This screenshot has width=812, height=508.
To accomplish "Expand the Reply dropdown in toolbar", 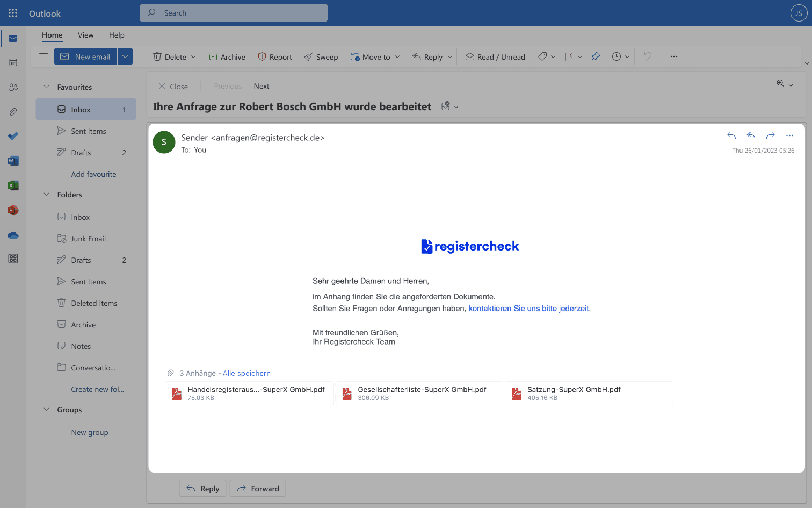I will [450, 57].
